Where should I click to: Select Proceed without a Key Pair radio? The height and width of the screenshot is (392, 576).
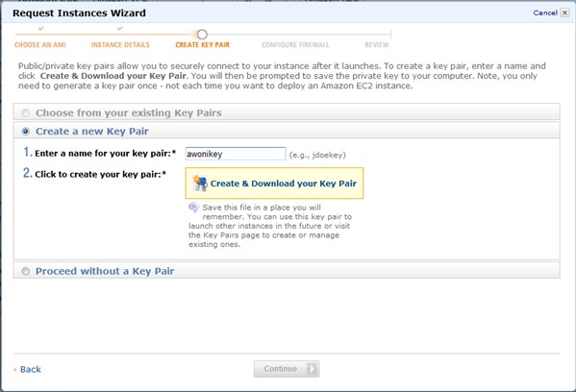[25, 271]
